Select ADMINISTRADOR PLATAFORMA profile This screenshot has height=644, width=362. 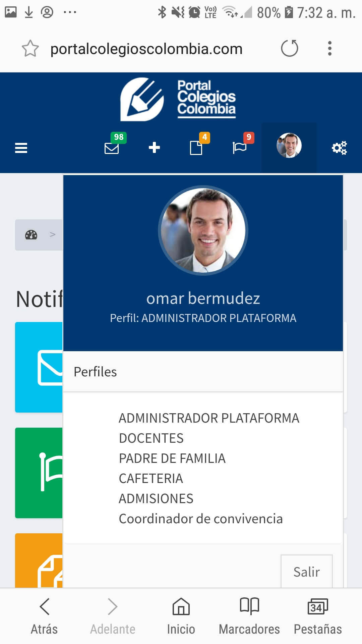209,418
